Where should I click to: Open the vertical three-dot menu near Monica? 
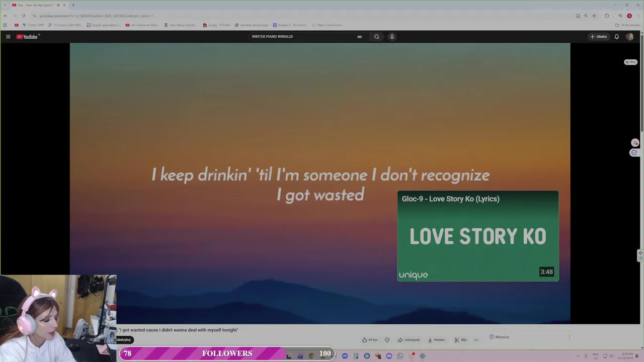pos(570,337)
